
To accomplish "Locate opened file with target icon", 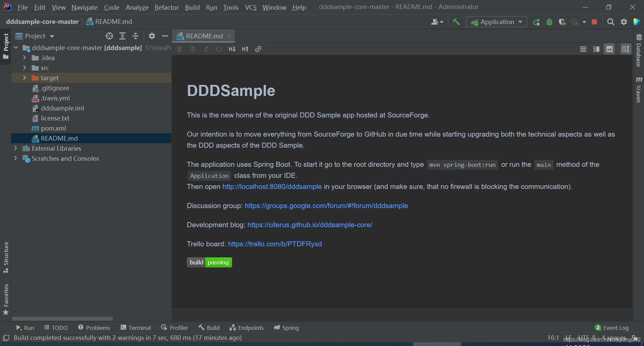I will pos(109,36).
